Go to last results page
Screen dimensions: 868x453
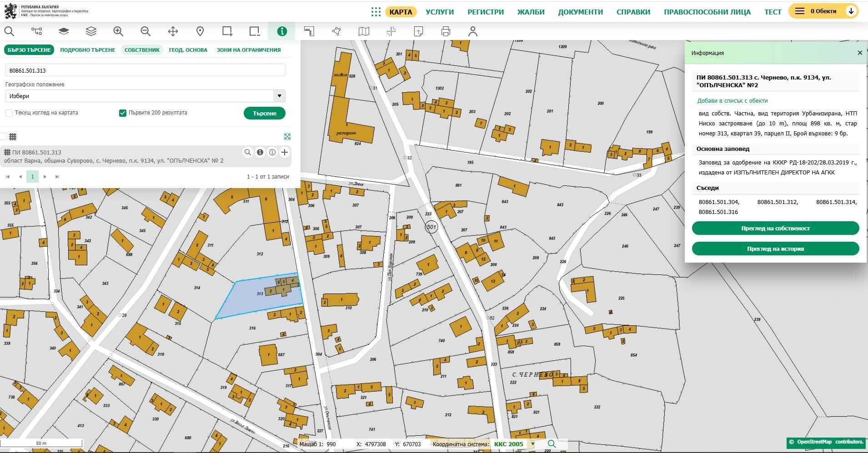click(x=57, y=176)
